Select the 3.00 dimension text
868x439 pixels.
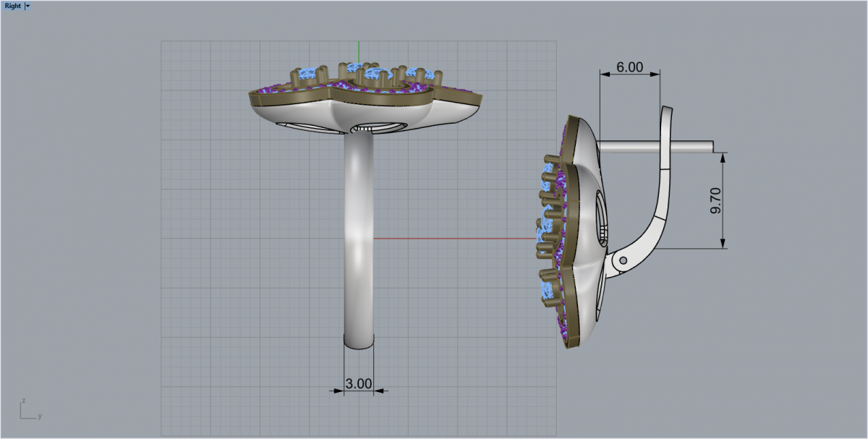tap(358, 384)
